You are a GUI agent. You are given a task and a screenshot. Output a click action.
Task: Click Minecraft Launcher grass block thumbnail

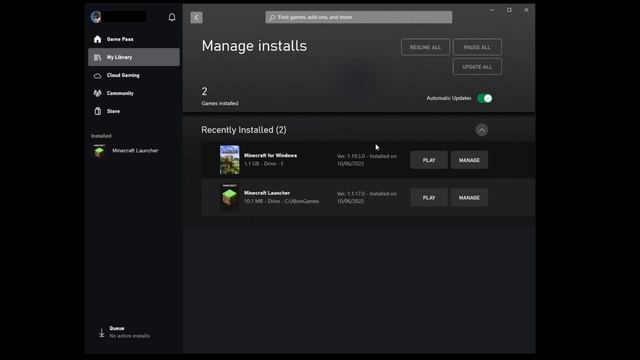pos(230,197)
